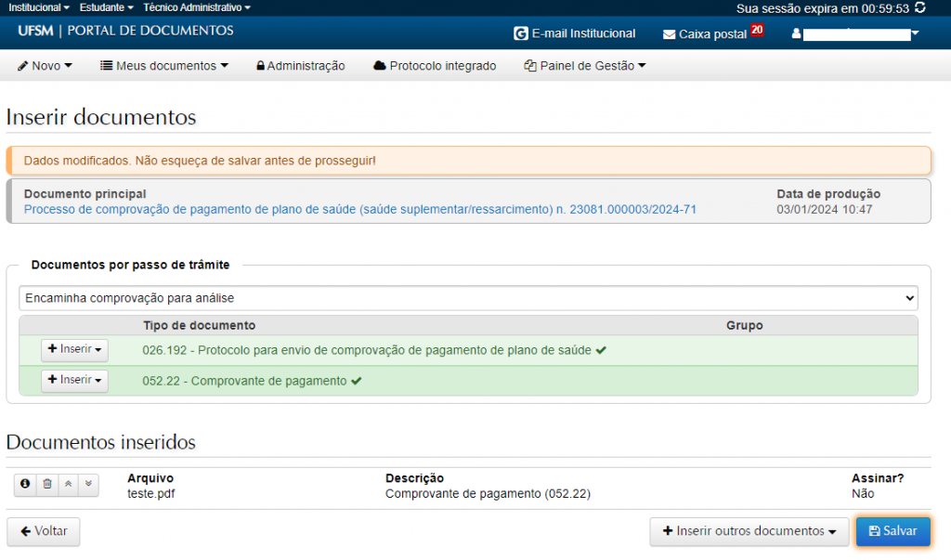Expand Inserir for Protocolo para envio row
Screen dimensions: 951x560
click(x=74, y=350)
